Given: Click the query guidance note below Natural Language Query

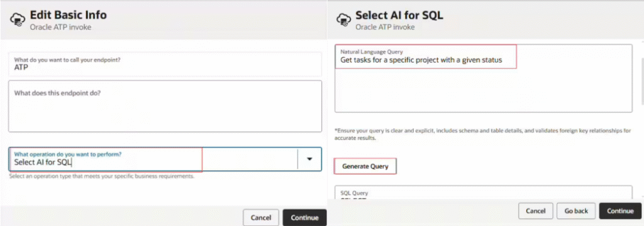Looking at the screenshot, I should point(482,134).
